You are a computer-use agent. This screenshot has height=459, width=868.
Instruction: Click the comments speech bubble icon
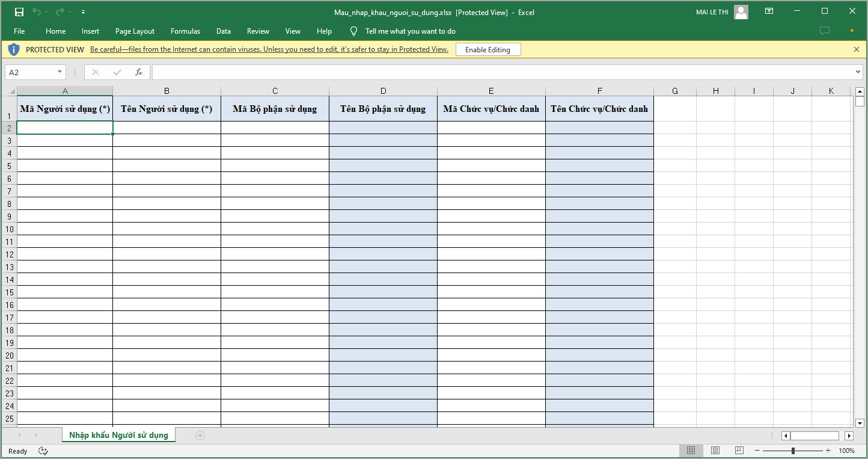825,31
